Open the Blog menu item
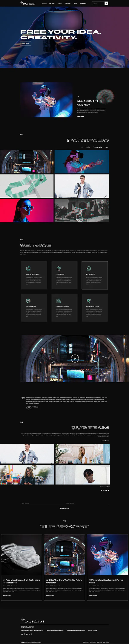The image size is (129, 644). pyautogui.click(x=75, y=3)
